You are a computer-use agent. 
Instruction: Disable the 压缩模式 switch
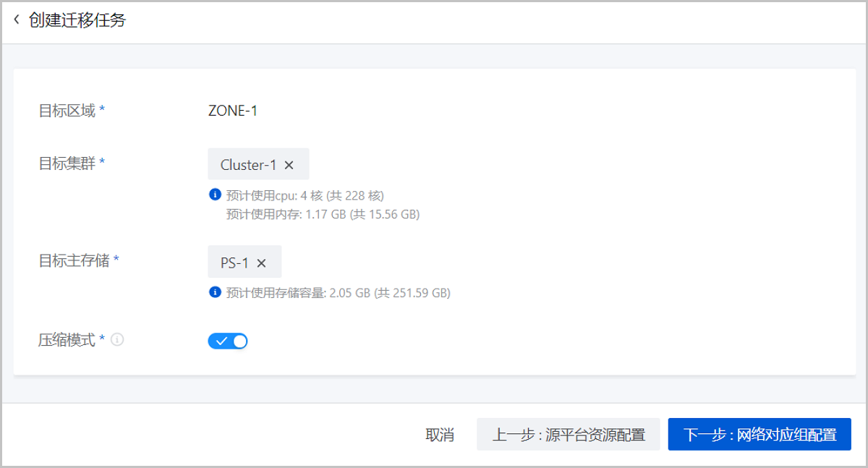228,341
